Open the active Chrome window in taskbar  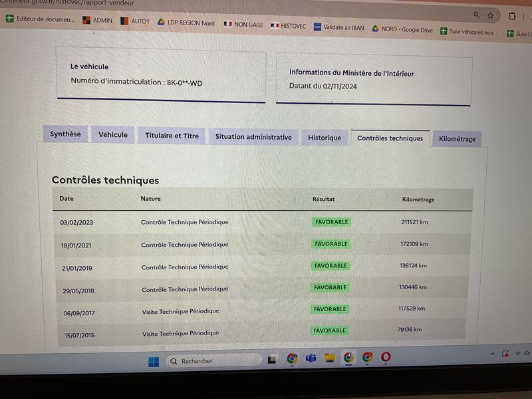(348, 358)
